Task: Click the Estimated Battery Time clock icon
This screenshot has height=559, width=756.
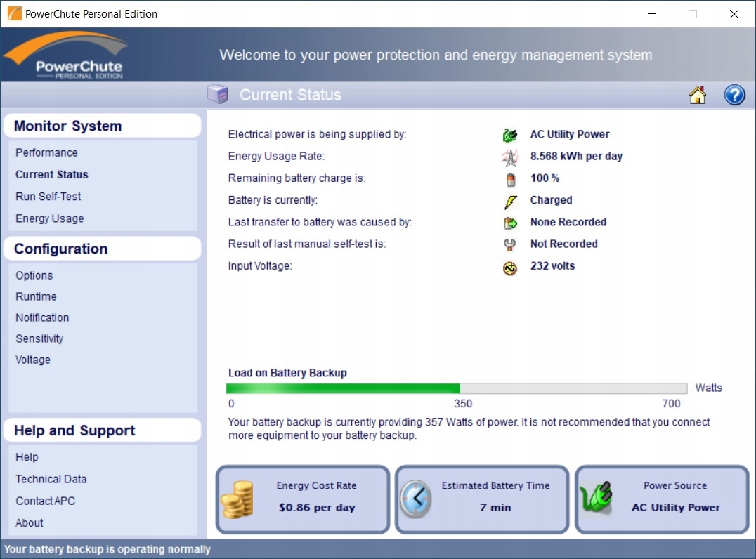Action: (416, 499)
